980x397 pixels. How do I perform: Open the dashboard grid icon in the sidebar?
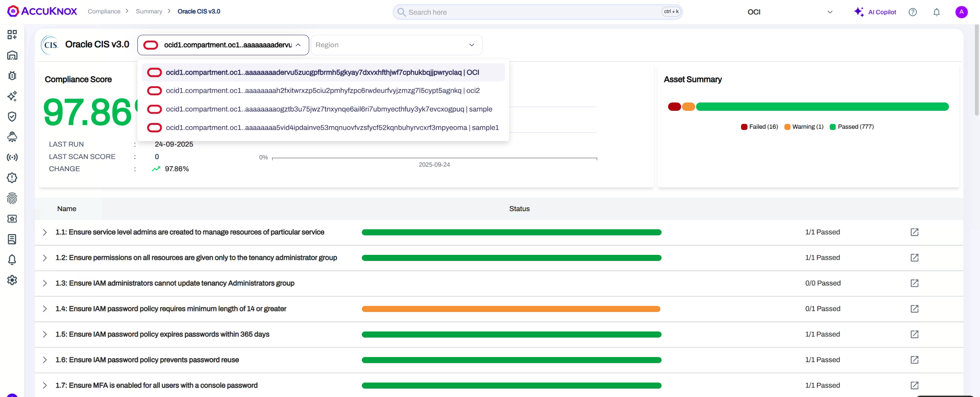click(12, 35)
